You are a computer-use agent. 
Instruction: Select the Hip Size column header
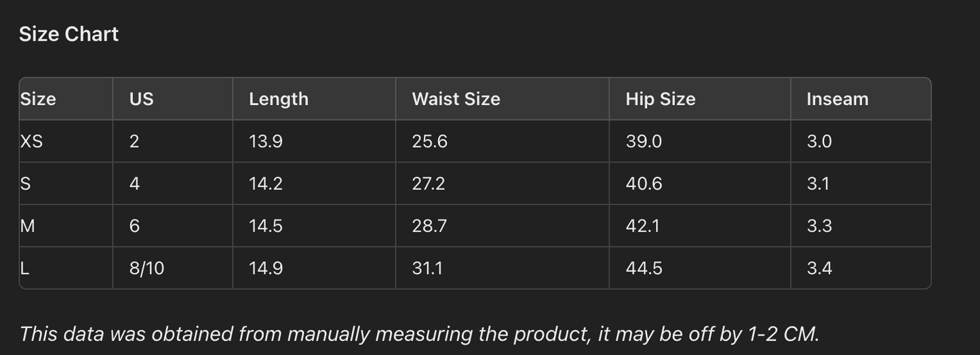click(660, 99)
